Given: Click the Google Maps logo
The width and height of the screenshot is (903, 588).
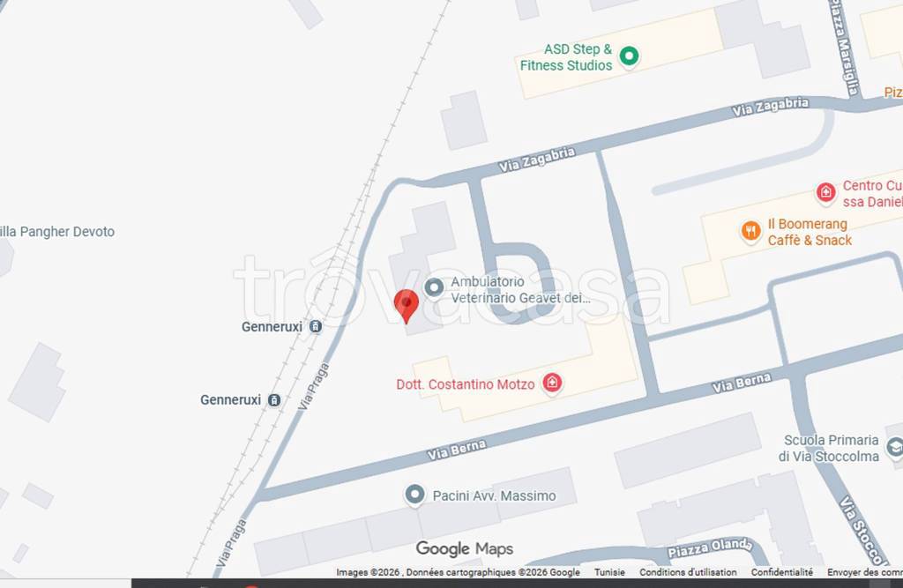Looking at the screenshot, I should tap(464, 548).
